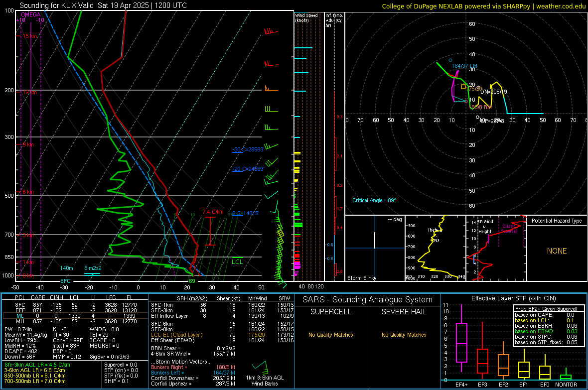
Task: Click the 'DCAPE = 402' value
Action: tap(20, 351)
